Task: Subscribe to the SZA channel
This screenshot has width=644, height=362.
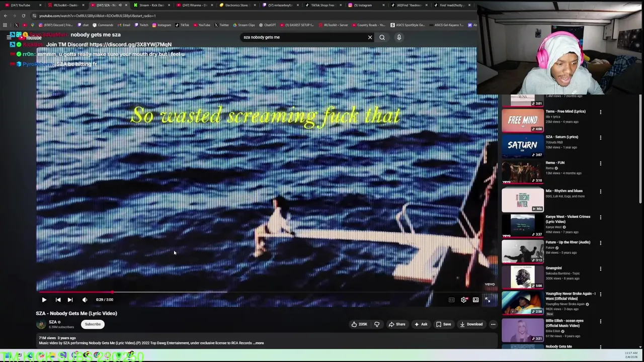Action: point(93,324)
